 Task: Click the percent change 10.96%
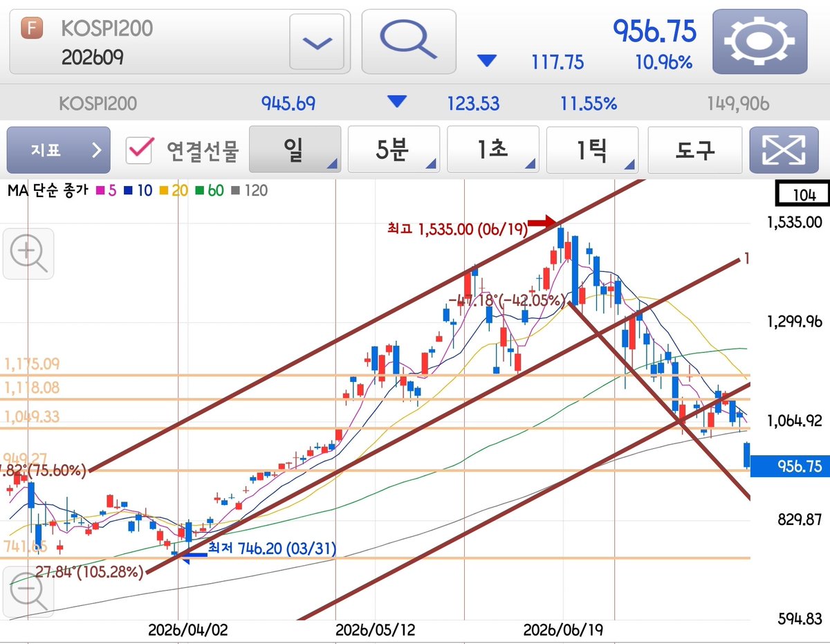tap(664, 62)
